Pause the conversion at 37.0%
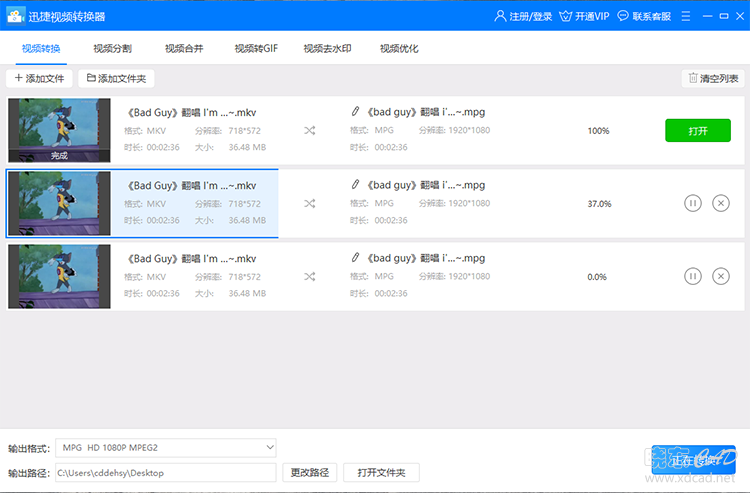Screen dimensions: 750x493 click(693, 203)
